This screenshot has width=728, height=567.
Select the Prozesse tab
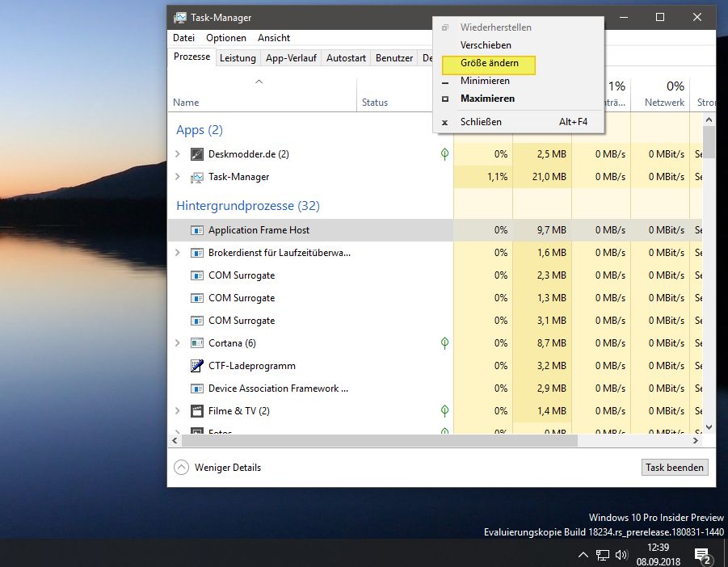point(191,57)
